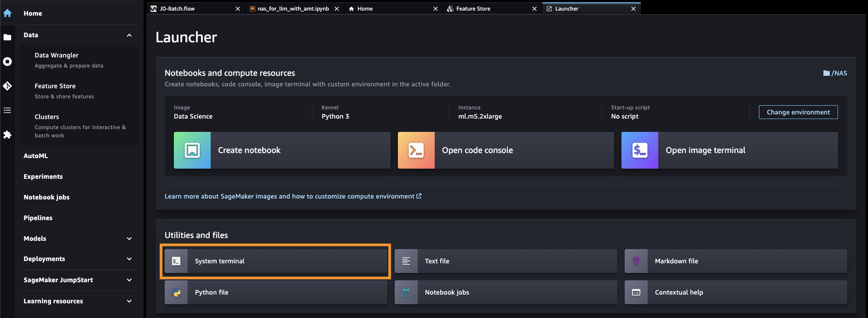This screenshot has width=868, height=318.
Task: Create a new Python file
Action: click(x=276, y=292)
